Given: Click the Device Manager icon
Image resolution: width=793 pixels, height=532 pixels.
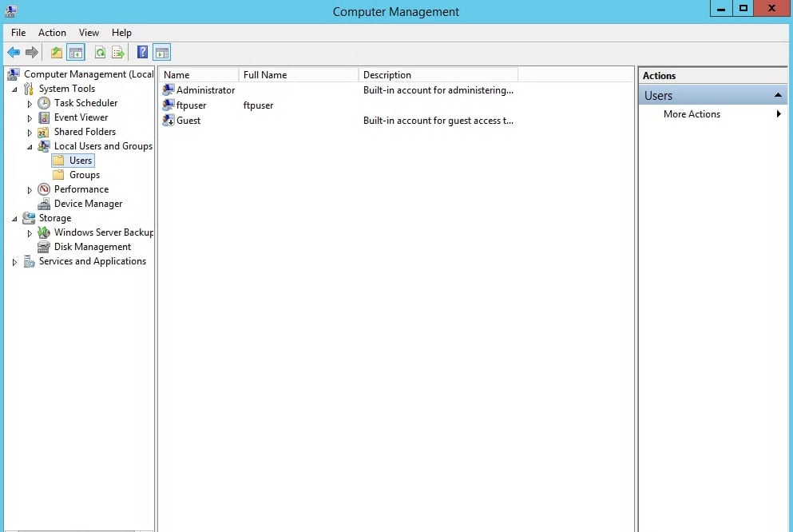Looking at the screenshot, I should click(44, 204).
